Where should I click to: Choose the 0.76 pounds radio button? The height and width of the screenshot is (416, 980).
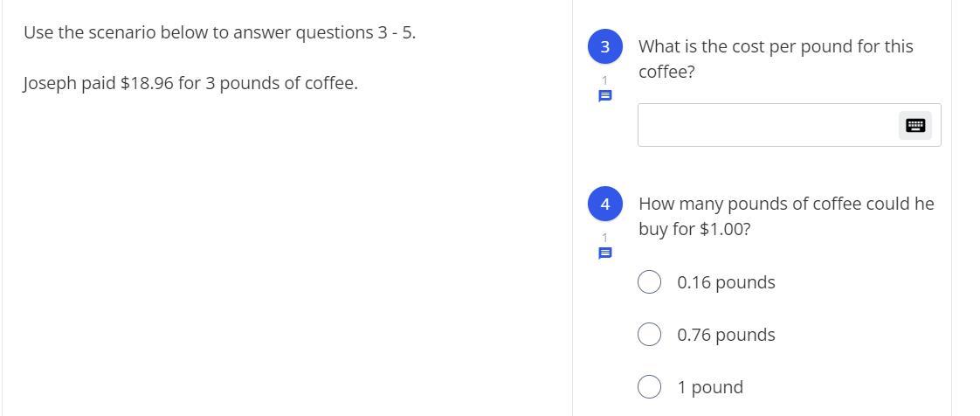point(649,335)
